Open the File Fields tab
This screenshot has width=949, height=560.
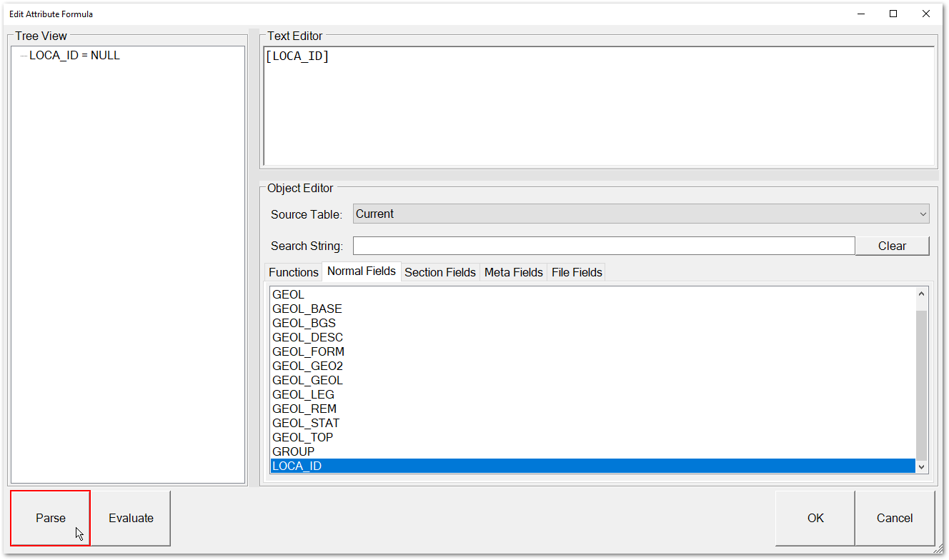577,272
